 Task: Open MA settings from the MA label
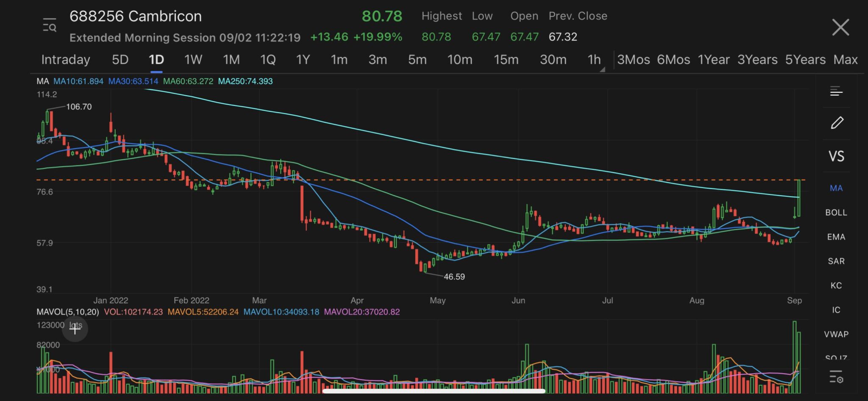[x=42, y=81]
